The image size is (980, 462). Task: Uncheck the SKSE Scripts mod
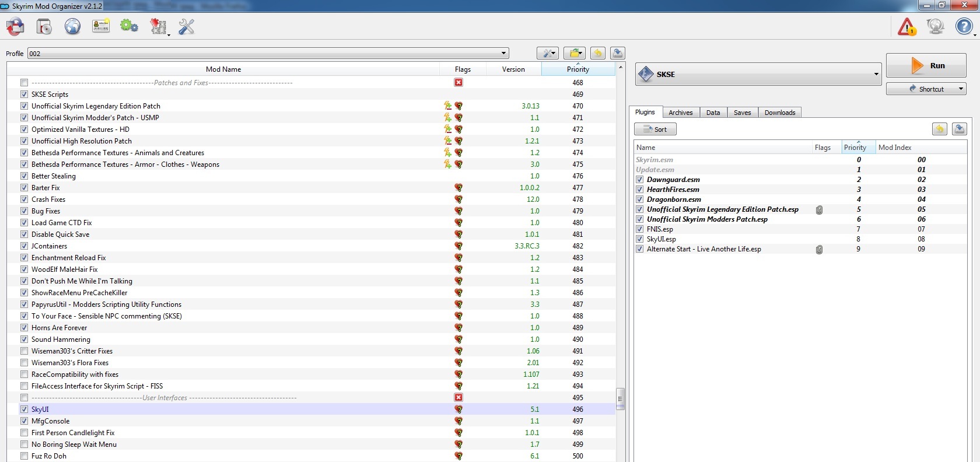point(24,94)
